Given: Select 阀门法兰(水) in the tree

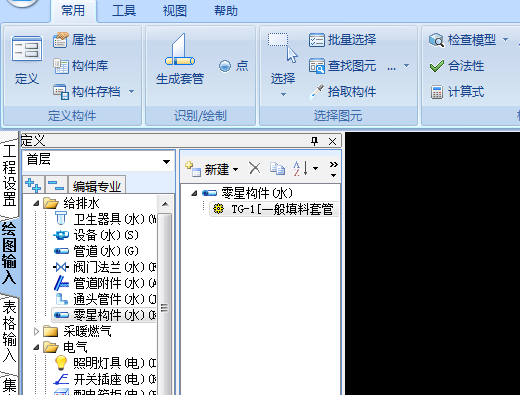Looking at the screenshot, I should pyautogui.click(x=104, y=267).
